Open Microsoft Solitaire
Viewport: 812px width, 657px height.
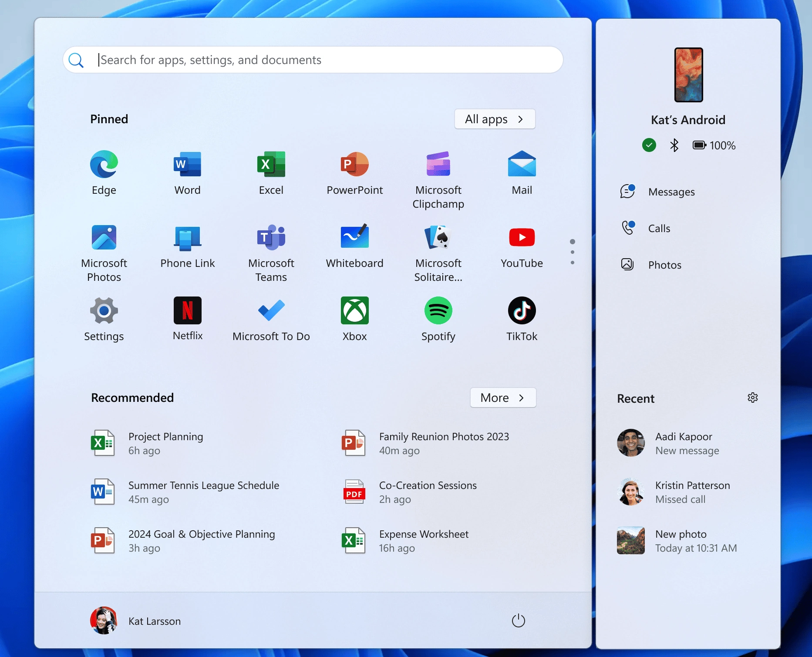point(438,253)
